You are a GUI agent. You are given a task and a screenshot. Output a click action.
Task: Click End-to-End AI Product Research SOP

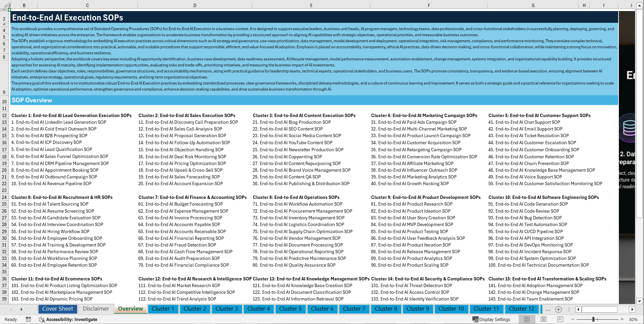(x=412, y=204)
